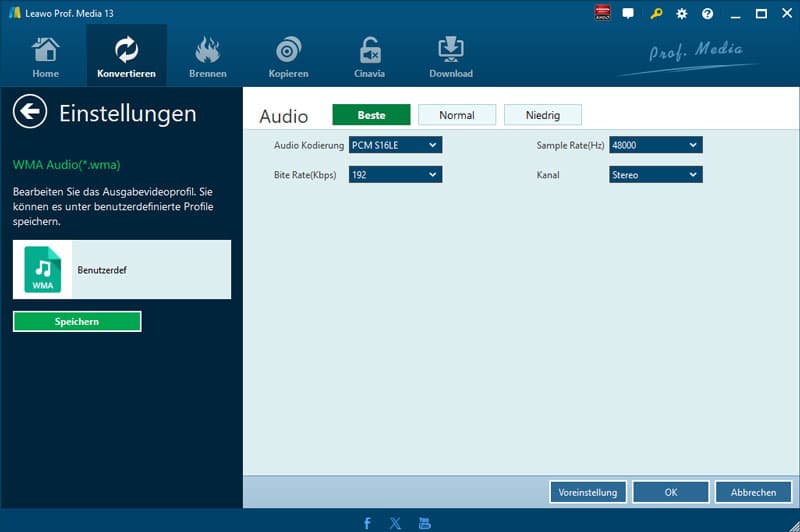Open the Facebook link in footer
This screenshot has width=800, height=532.
tap(368, 523)
